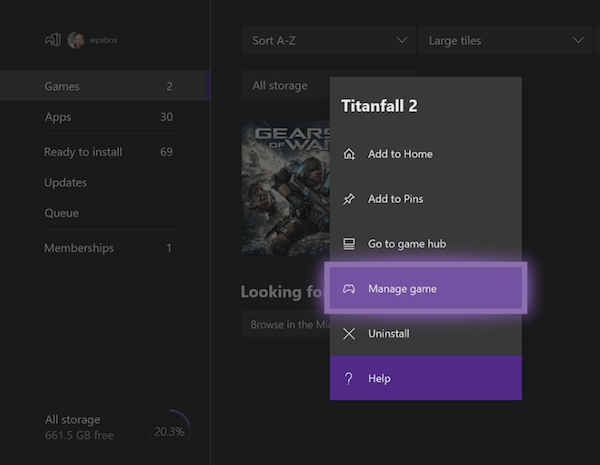Click the 20.3% storage usage ring
600x465 pixels.
(169, 431)
